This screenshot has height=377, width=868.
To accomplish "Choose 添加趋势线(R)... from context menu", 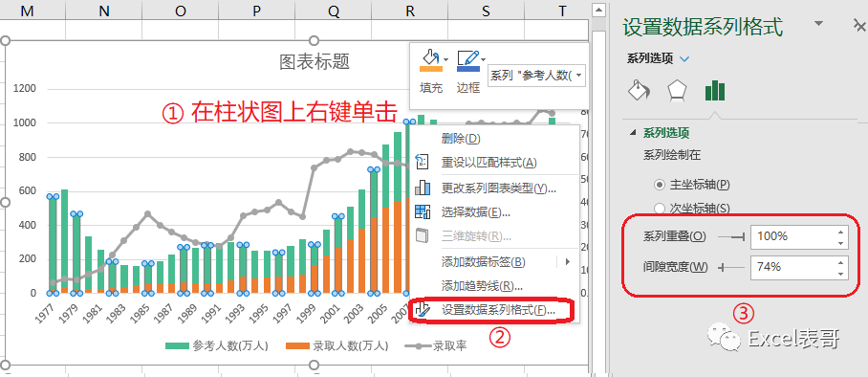I will pos(494,286).
